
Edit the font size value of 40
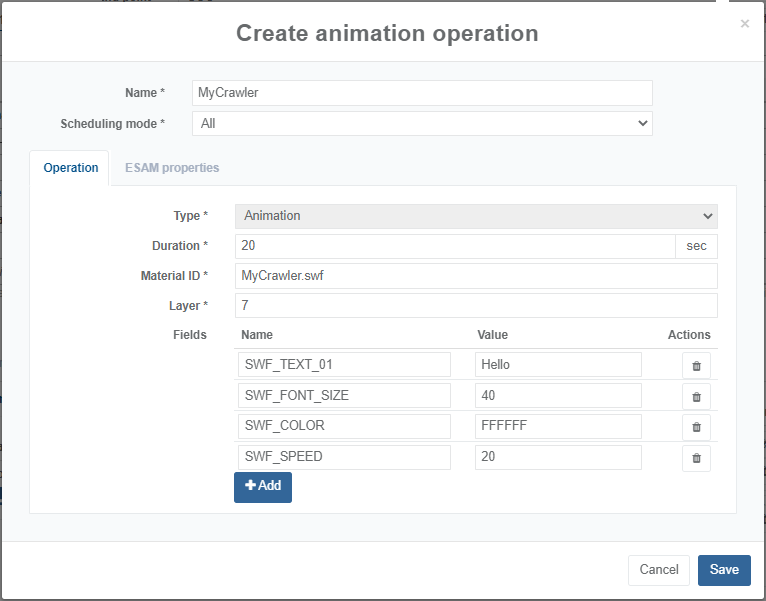click(x=558, y=396)
